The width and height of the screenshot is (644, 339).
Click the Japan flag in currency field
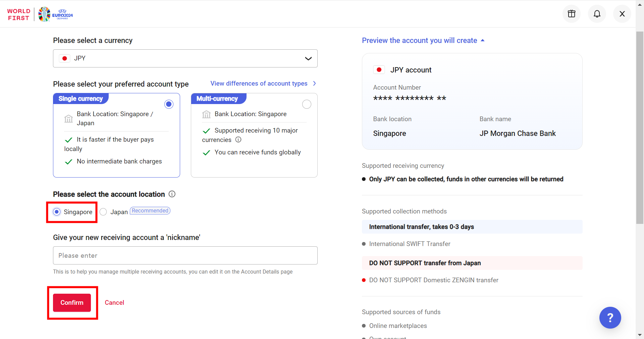65,58
